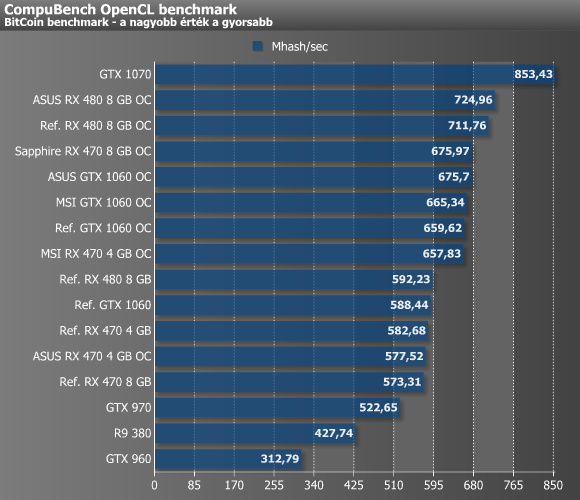580x500 pixels.
Task: Click the 659,62 bar value
Action: (x=443, y=228)
